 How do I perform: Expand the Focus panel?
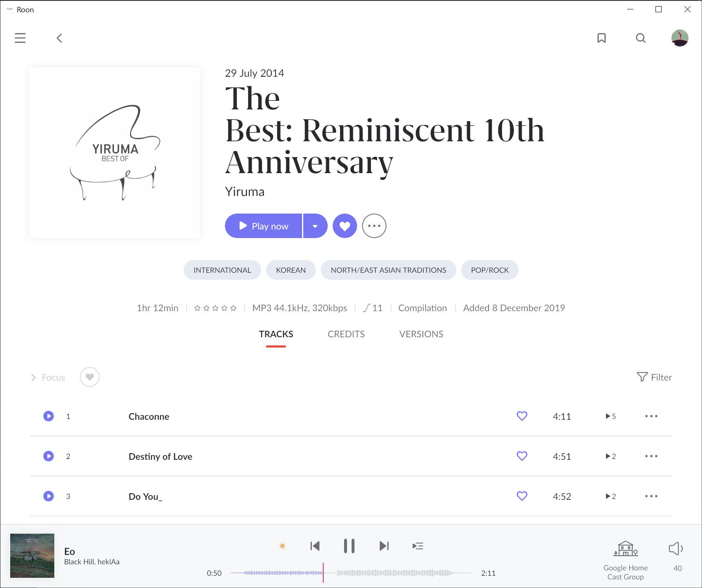click(48, 377)
